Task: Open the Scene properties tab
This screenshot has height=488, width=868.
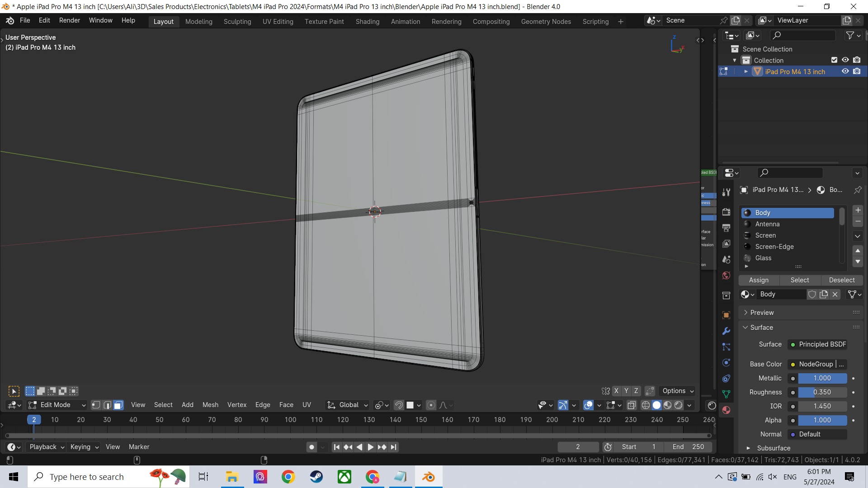Action: [726, 259]
